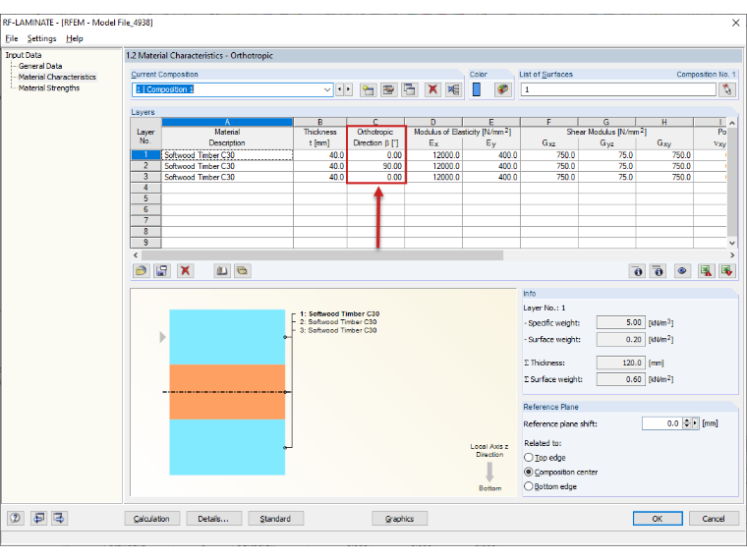Open the File menu

[x=12, y=38]
